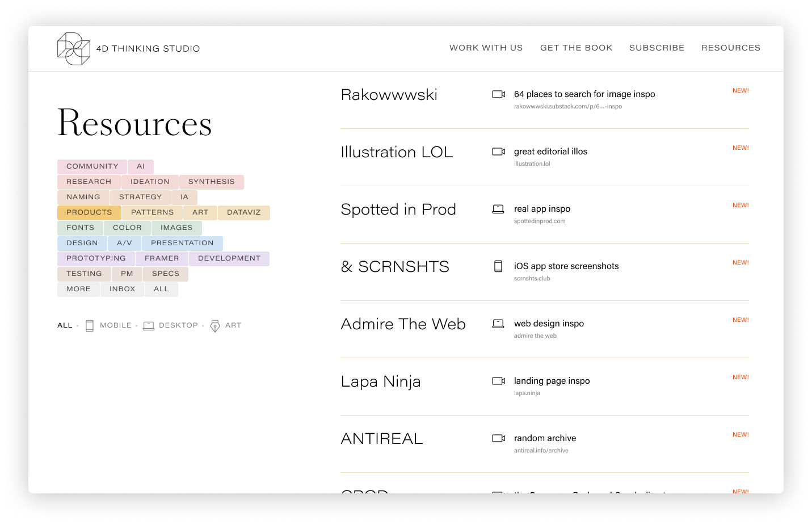The width and height of the screenshot is (812, 524).
Task: Click the highlighted Products tag
Action: (89, 212)
